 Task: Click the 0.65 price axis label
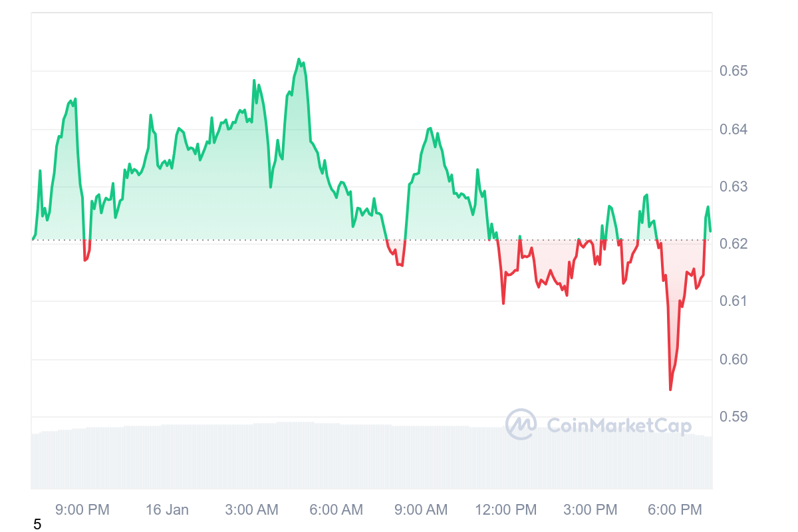tap(734, 71)
